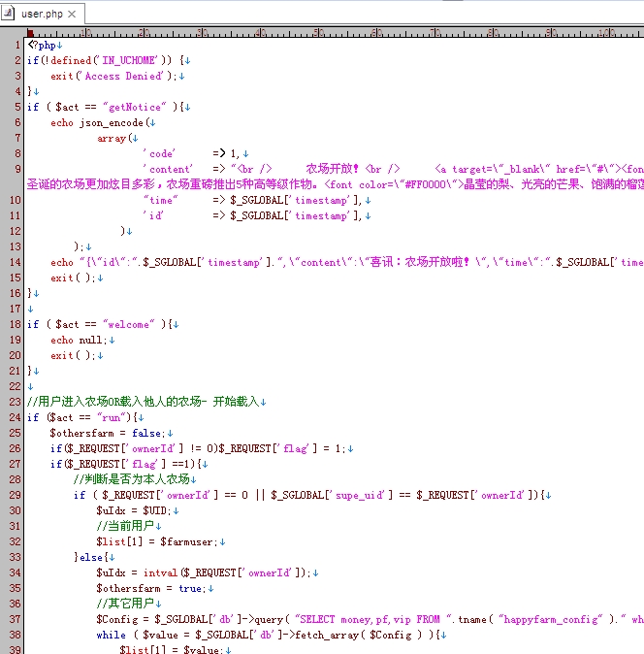Viewport: 644px width, 654px height.
Task: Click line number 39 in the gutter
Action: coord(15,649)
